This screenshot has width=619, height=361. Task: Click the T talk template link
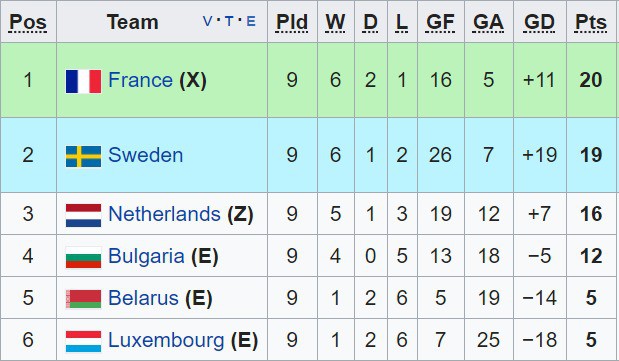pos(229,21)
